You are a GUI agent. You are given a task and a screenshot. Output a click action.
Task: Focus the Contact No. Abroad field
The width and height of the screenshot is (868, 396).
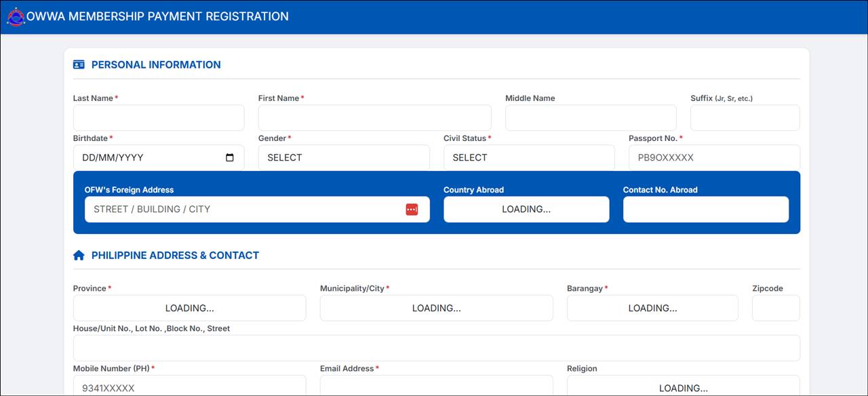tap(706, 210)
